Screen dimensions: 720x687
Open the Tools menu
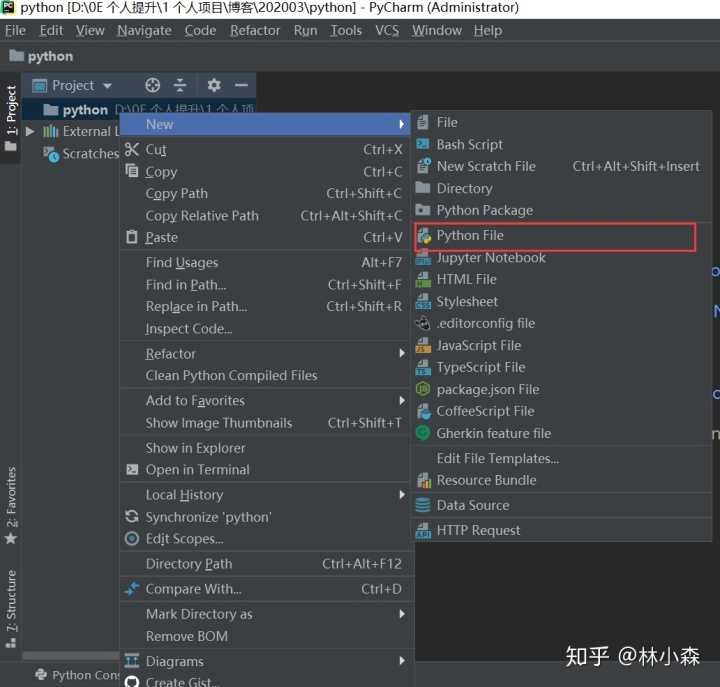(x=346, y=30)
